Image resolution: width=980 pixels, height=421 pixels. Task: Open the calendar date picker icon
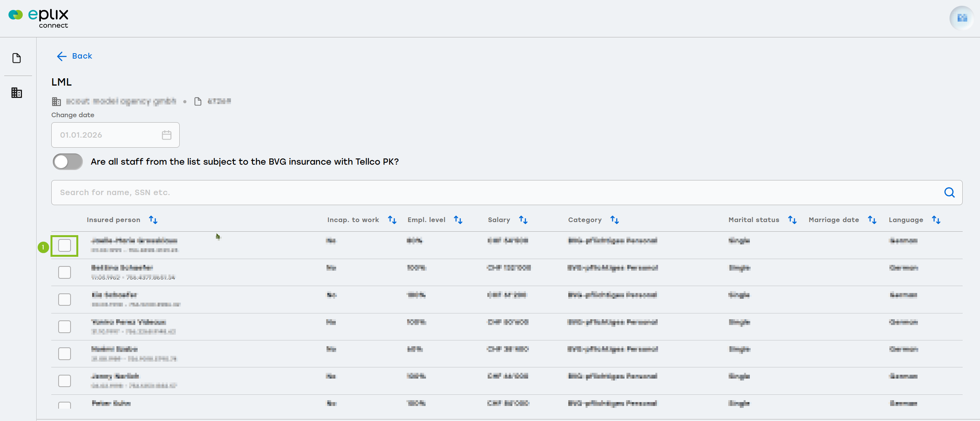[167, 135]
